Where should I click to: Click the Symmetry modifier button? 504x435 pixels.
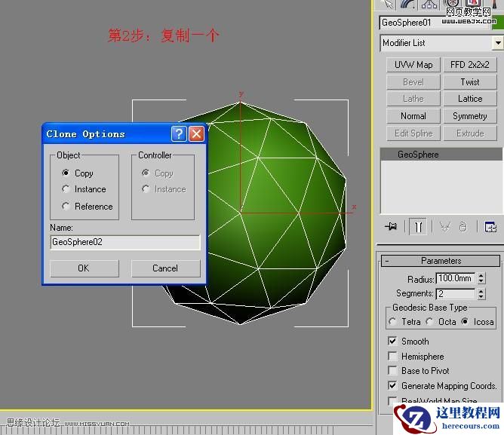click(x=470, y=116)
